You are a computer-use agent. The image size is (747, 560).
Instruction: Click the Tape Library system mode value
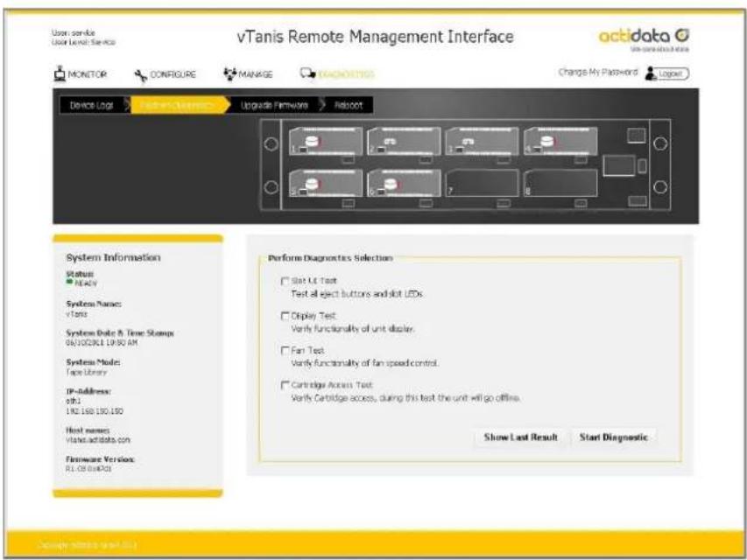(x=86, y=373)
